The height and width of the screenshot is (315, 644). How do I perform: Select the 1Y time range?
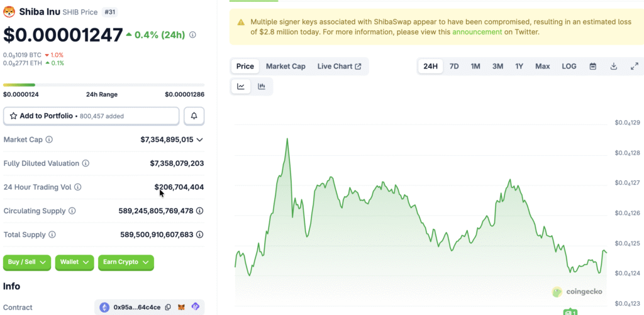click(x=519, y=66)
